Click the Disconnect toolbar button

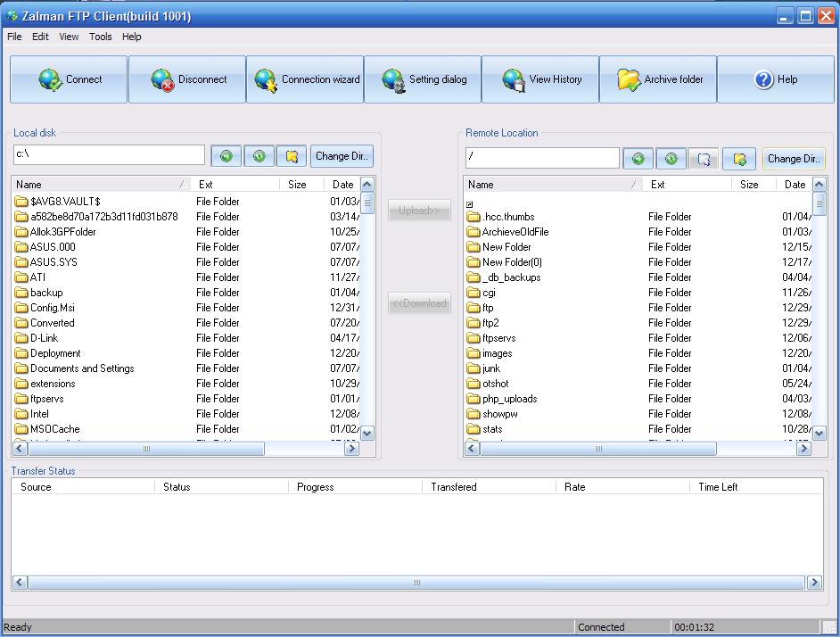pos(187,79)
